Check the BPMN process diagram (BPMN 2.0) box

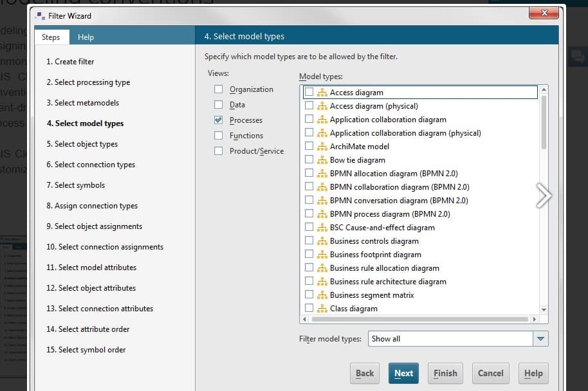(x=309, y=214)
